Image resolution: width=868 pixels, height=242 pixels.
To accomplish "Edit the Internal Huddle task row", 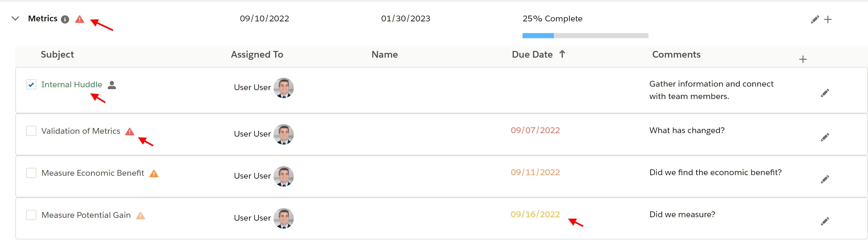I will [825, 93].
